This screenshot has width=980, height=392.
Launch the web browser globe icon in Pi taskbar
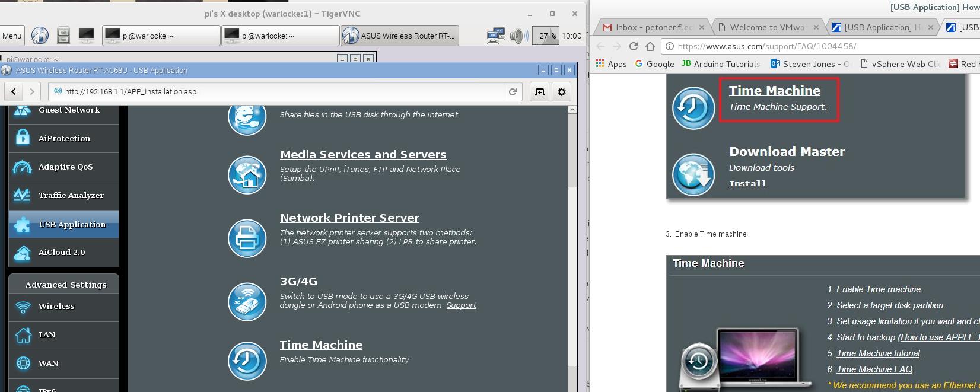tap(40, 36)
